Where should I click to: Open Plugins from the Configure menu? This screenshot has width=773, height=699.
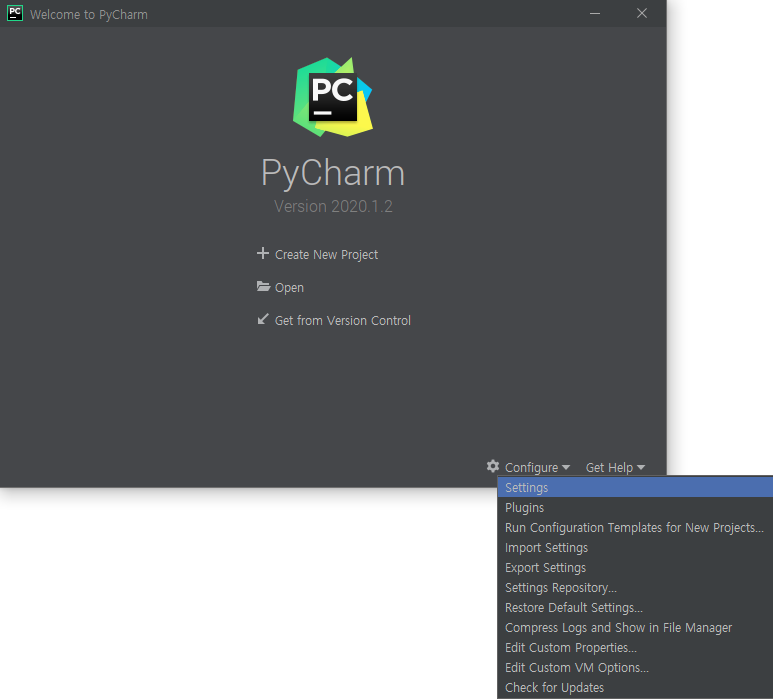[x=635, y=507]
